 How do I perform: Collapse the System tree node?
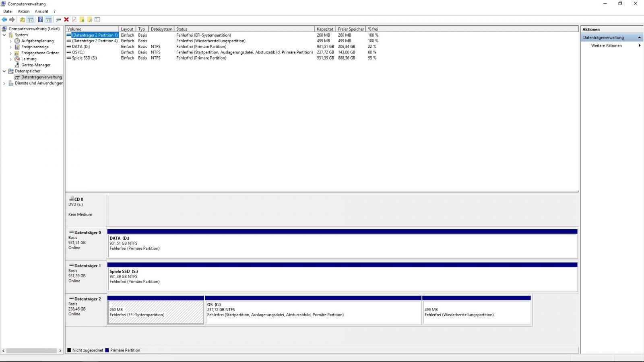(4, 35)
